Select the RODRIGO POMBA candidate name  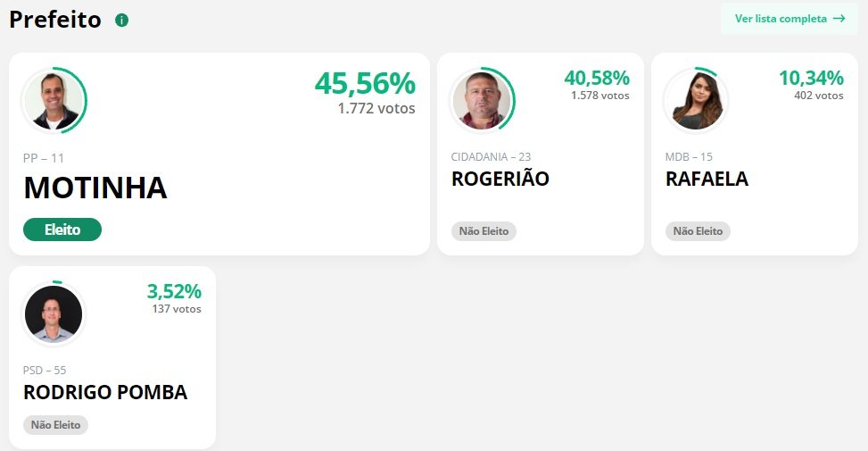pos(105,393)
